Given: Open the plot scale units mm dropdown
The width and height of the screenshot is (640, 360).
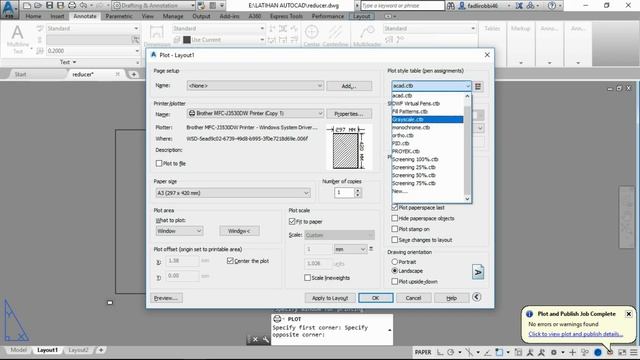Looking at the screenshot, I should tap(350, 249).
